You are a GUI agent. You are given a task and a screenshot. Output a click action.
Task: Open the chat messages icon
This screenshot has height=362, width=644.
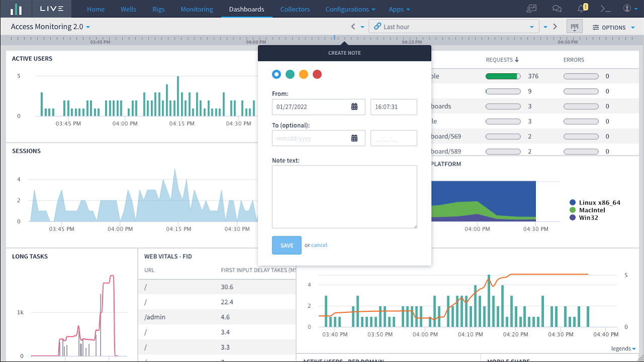(556, 9)
